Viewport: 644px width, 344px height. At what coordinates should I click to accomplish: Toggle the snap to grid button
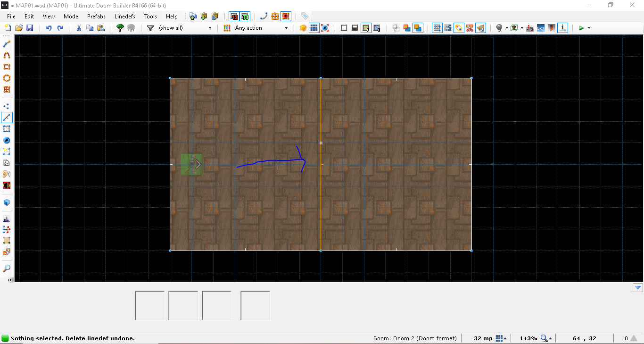tap(437, 28)
